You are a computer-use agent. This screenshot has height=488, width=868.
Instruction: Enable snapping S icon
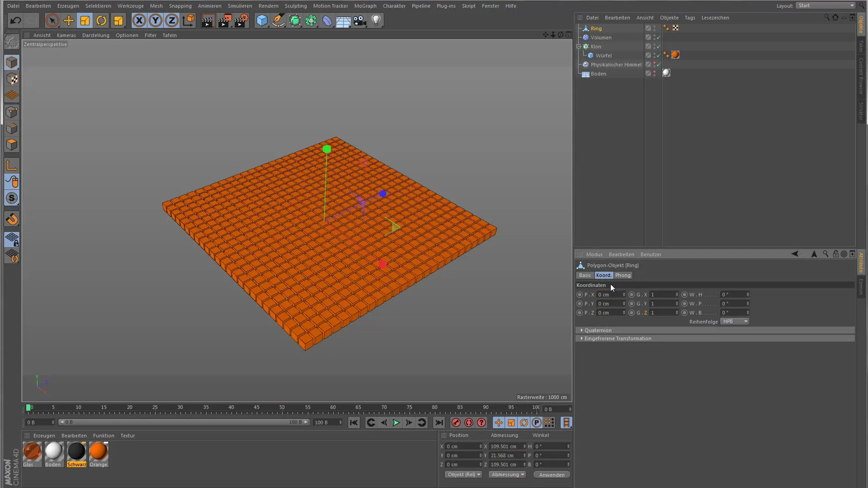(12, 198)
